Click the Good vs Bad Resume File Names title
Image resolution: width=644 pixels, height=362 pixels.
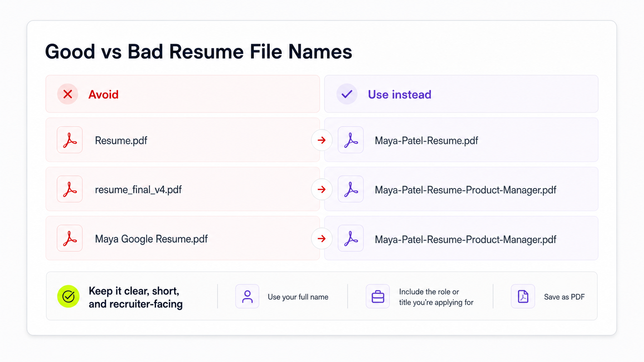click(x=198, y=52)
